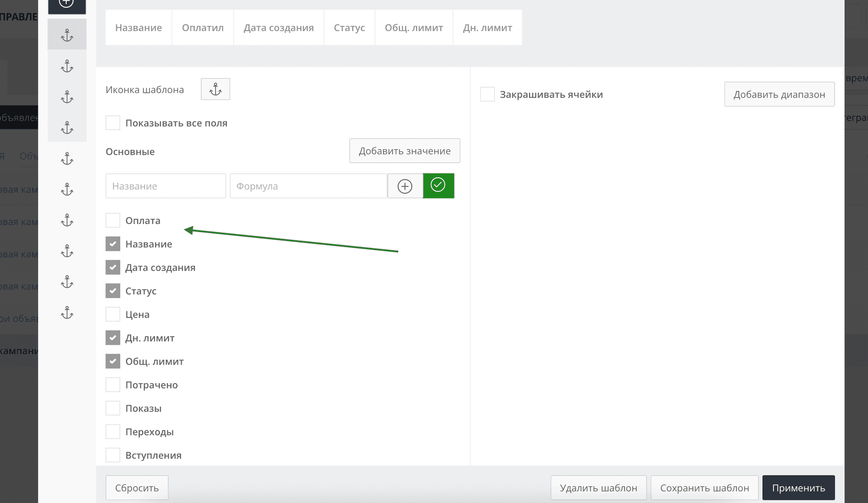Viewport: 868px width, 503px height.
Task: Select the second anchor template in sidebar
Action: pos(67,66)
